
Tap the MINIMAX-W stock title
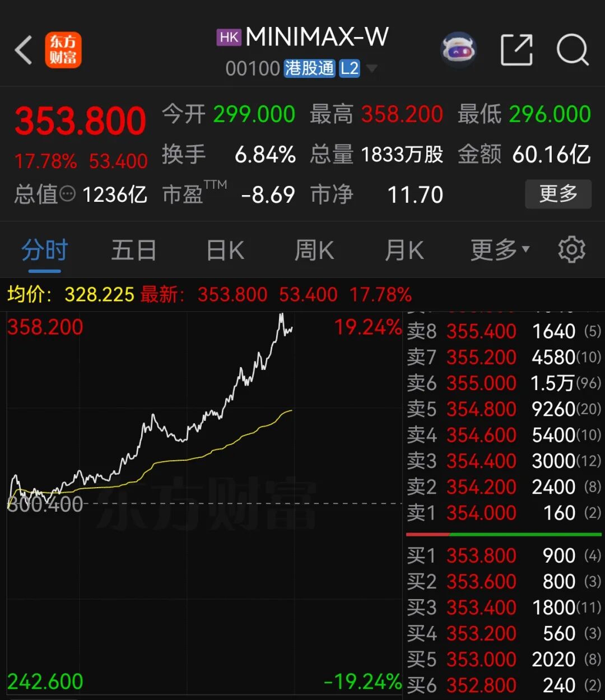(317, 38)
